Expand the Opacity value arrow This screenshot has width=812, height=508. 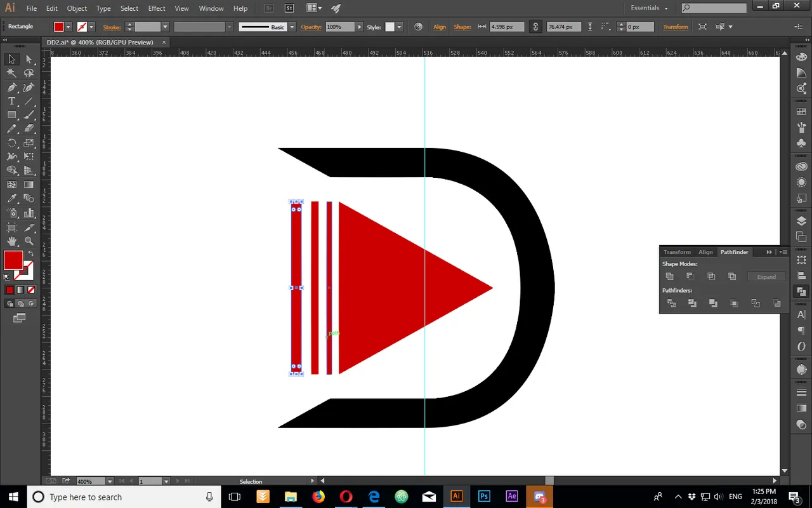360,27
